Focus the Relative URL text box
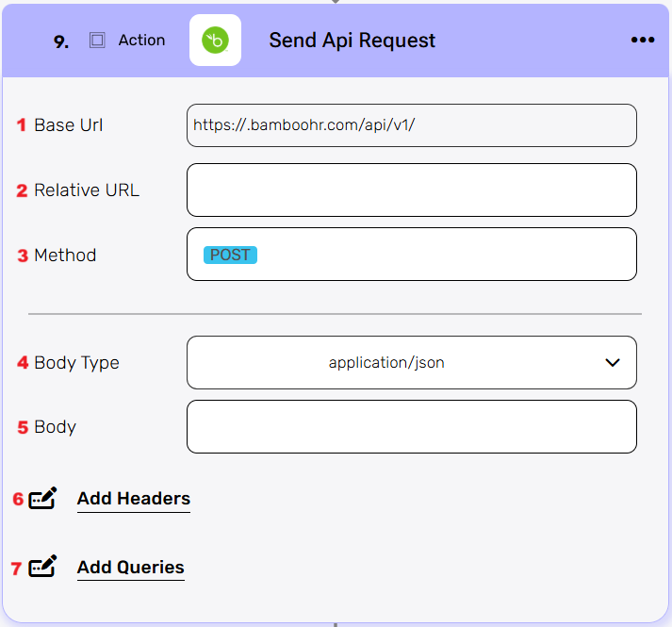 (x=411, y=190)
